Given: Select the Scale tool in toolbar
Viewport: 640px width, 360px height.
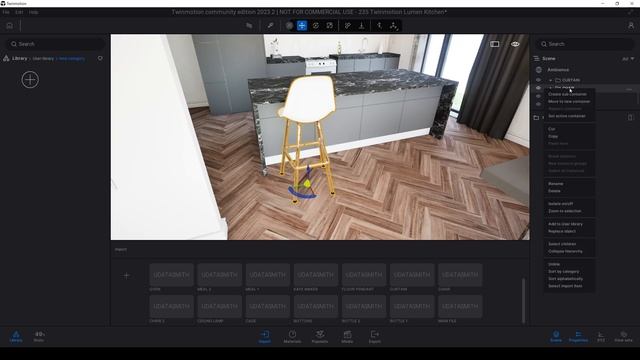Looking at the screenshot, I should coord(329,26).
